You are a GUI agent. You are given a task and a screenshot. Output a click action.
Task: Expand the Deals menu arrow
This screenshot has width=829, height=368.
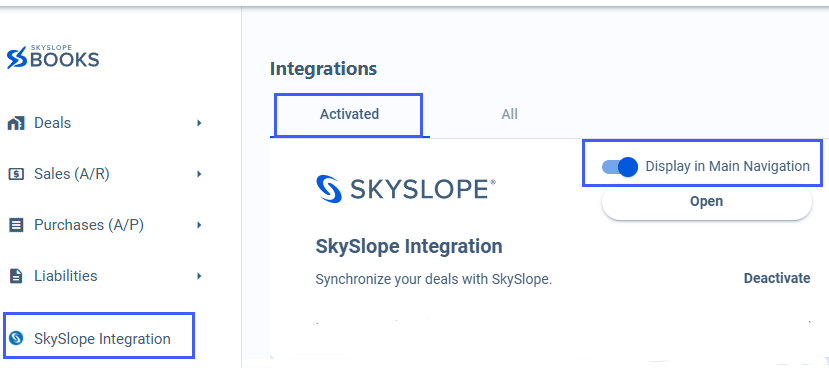coord(199,123)
